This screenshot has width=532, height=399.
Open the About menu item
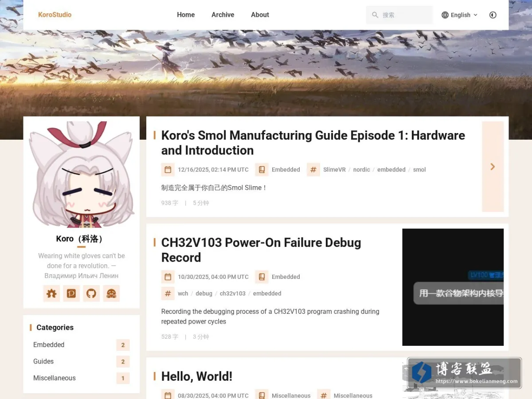pos(260,15)
